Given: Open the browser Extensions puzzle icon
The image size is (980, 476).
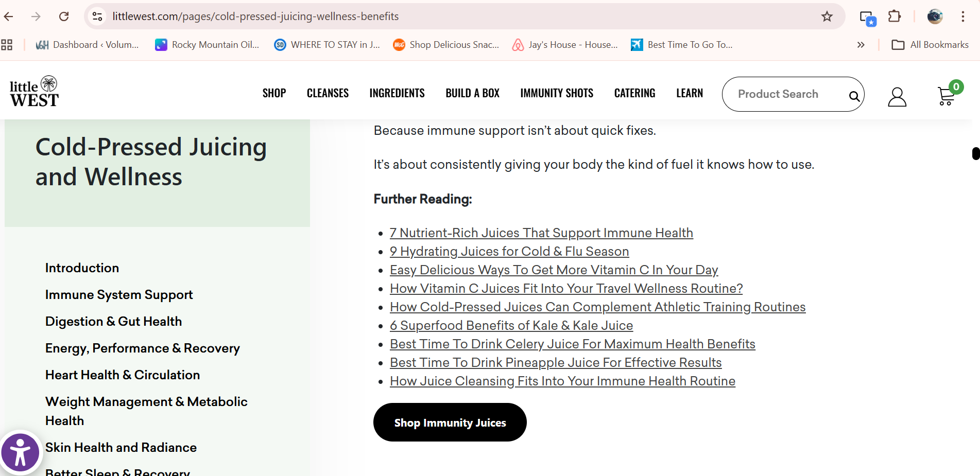Looking at the screenshot, I should (895, 16).
